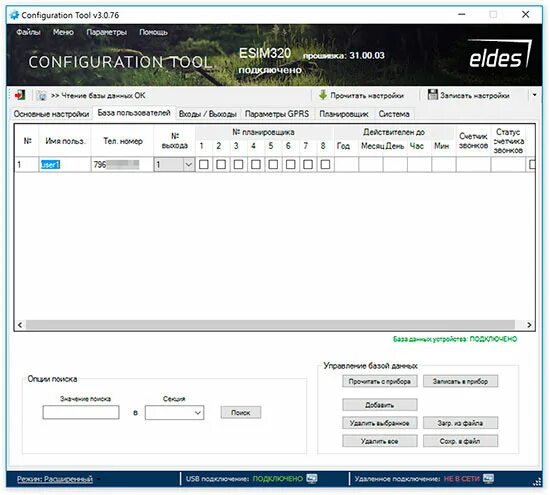Image resolution: width=550 pixels, height=495 pixels.
Task: Expand the Секция search dropdown
Action: coord(198,413)
